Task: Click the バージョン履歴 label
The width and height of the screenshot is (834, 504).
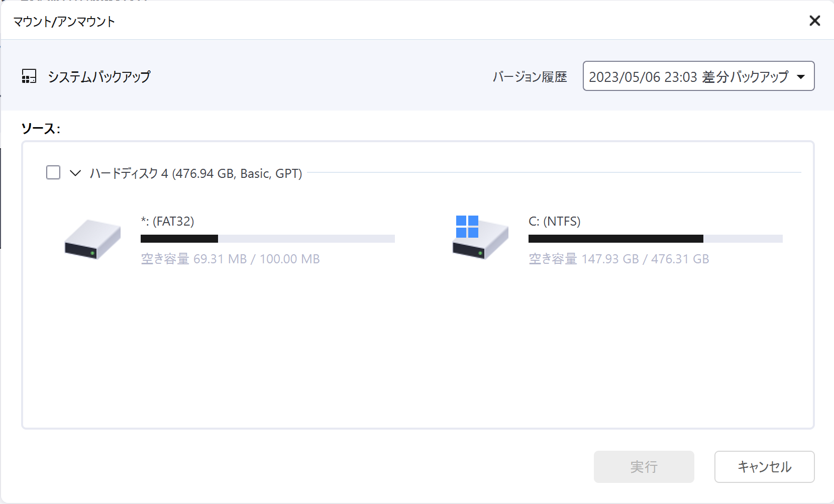Action: (x=530, y=77)
